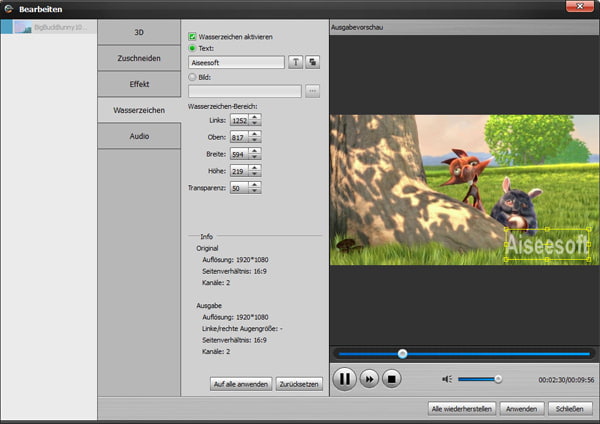
Task: Click Auf alle anwenden button
Action: (241, 384)
